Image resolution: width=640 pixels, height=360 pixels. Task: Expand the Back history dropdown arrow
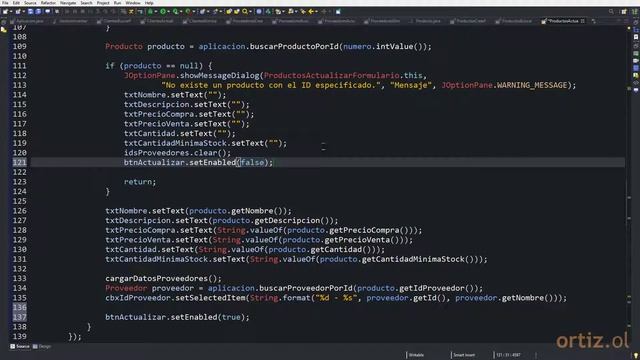pyautogui.click(x=316, y=11)
